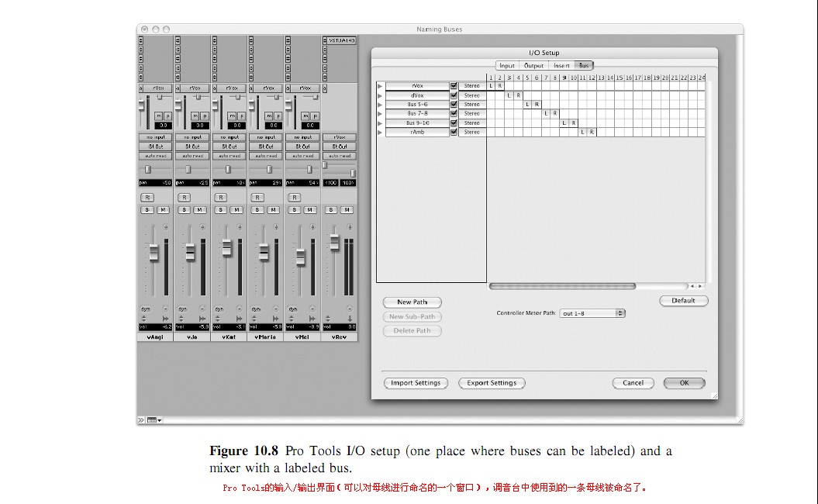Viewport: 818px width, 504px height.
Task: Toggle the dVox bus active checkbox
Action: click(454, 95)
